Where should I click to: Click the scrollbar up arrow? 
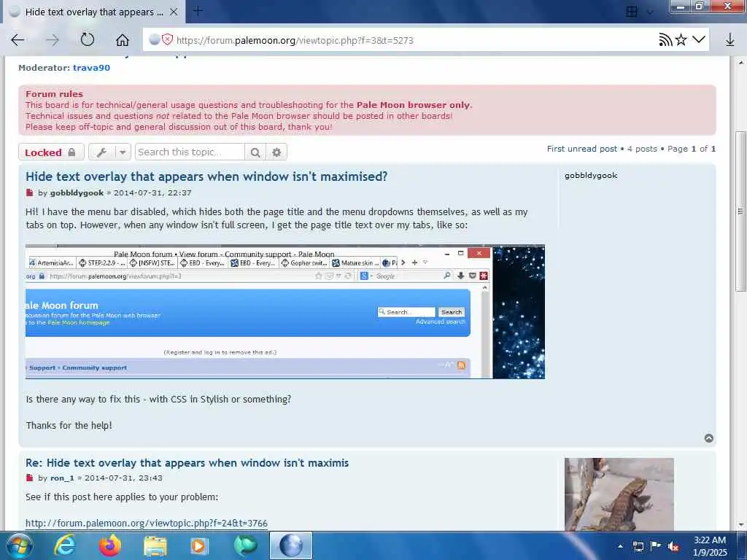(740, 63)
